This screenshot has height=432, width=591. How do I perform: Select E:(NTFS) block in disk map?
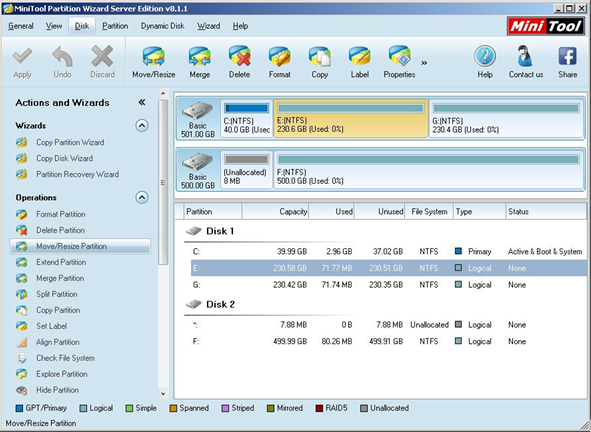[x=351, y=119]
